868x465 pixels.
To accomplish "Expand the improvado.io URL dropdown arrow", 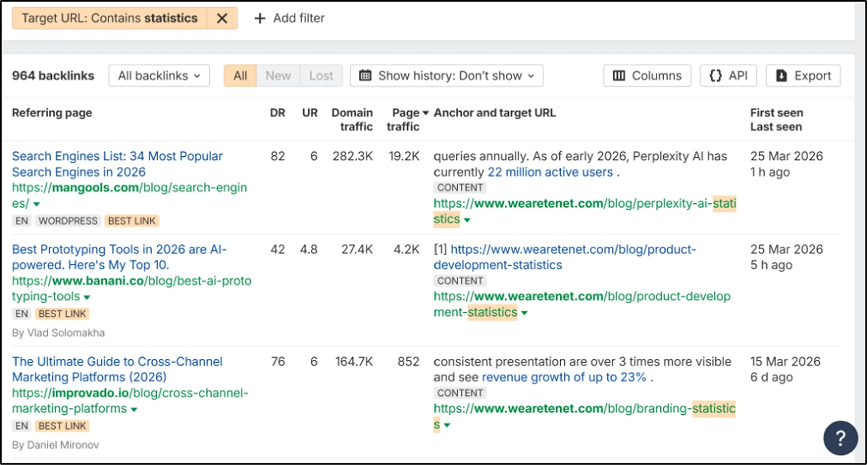I will tap(134, 410).
